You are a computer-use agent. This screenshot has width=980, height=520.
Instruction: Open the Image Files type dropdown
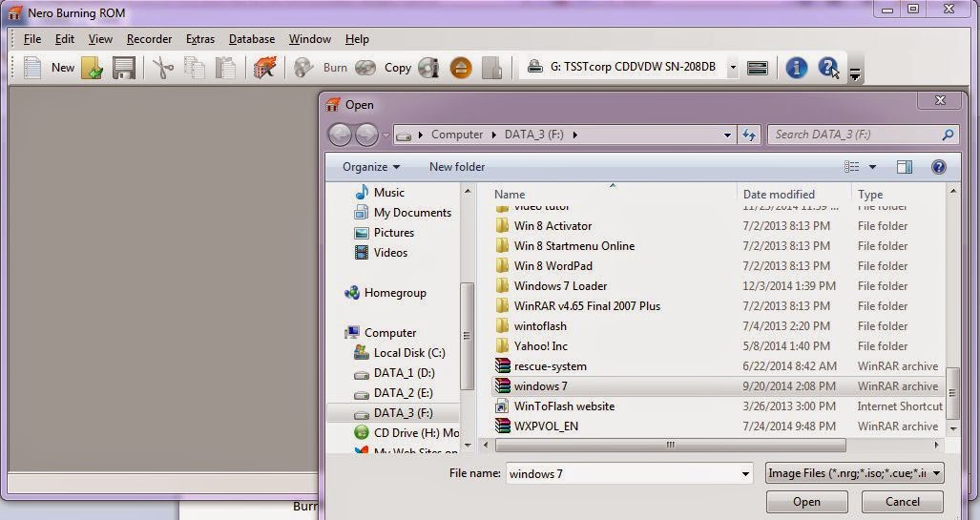click(x=854, y=473)
